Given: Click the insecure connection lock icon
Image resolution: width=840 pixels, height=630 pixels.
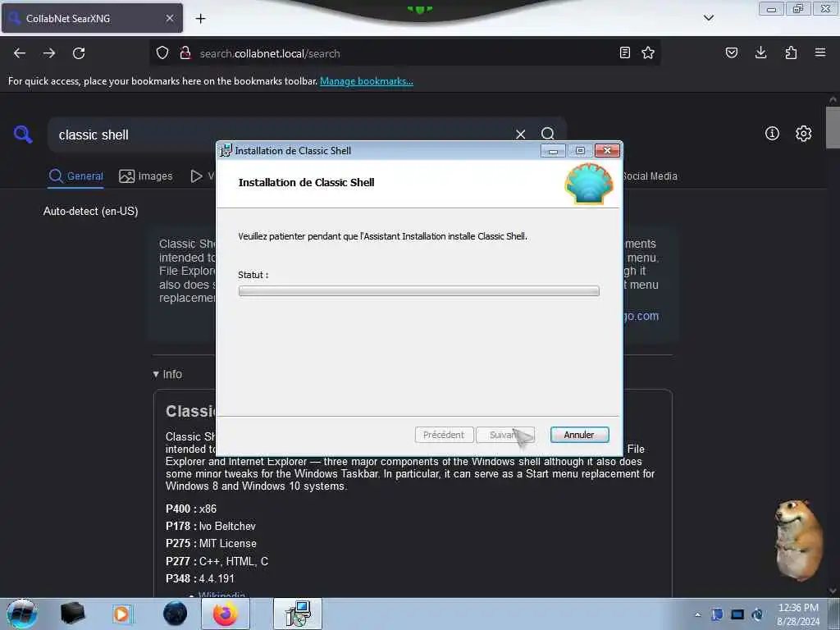Looking at the screenshot, I should pyautogui.click(x=185, y=53).
